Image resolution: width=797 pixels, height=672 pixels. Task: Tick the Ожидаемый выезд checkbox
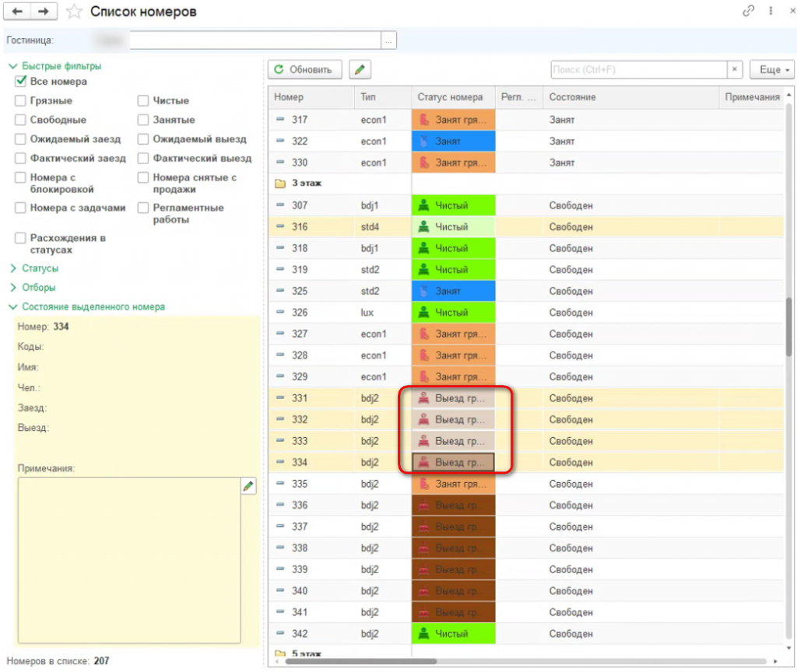(143, 139)
